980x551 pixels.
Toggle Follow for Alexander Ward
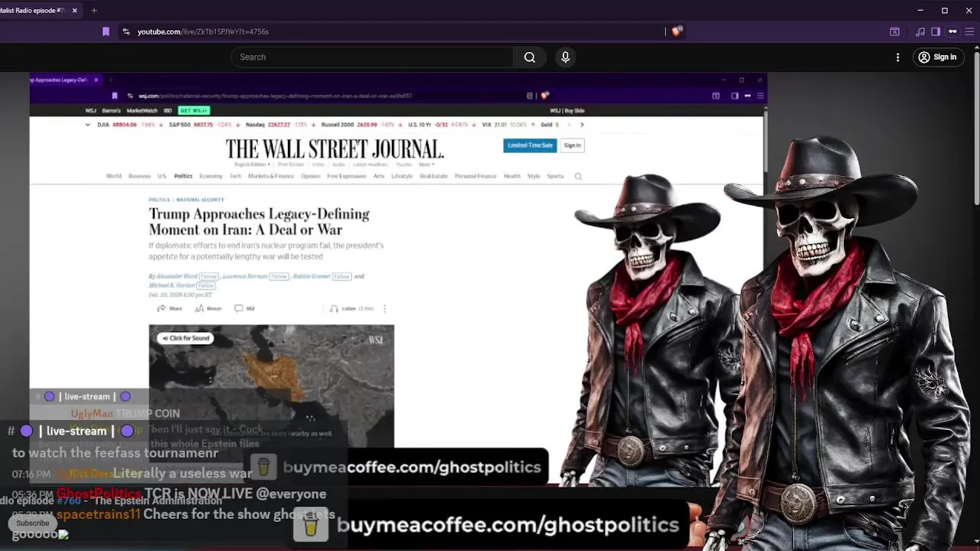coord(208,276)
